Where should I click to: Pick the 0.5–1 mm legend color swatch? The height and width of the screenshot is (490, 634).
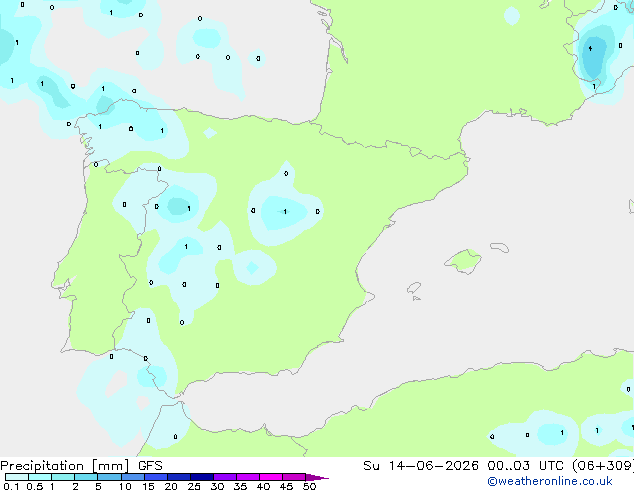pos(40,477)
